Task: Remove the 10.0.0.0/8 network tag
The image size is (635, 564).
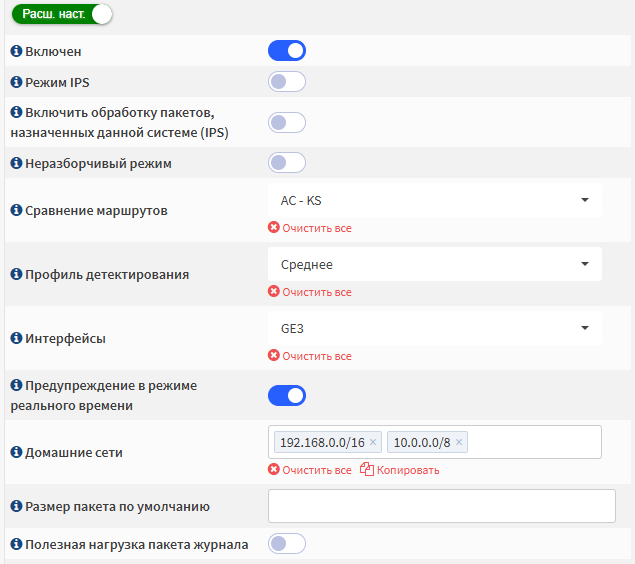Action: [x=459, y=442]
